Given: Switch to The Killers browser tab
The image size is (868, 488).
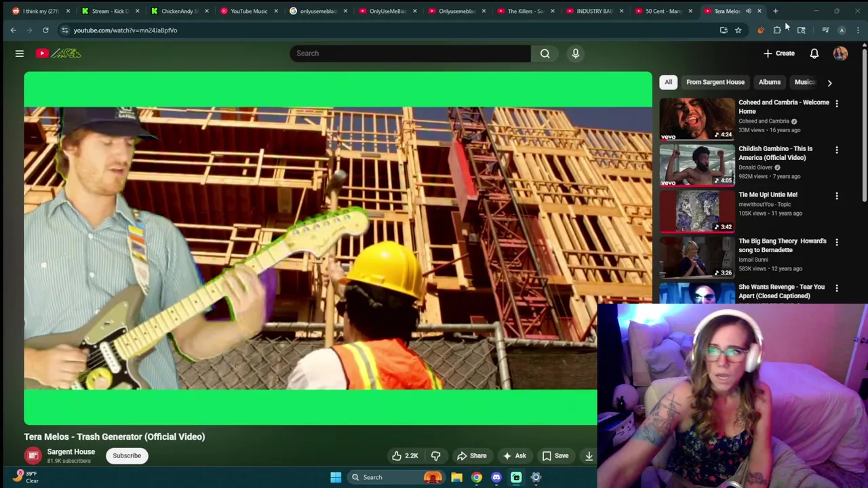Looking at the screenshot, I should pyautogui.click(x=526, y=11).
